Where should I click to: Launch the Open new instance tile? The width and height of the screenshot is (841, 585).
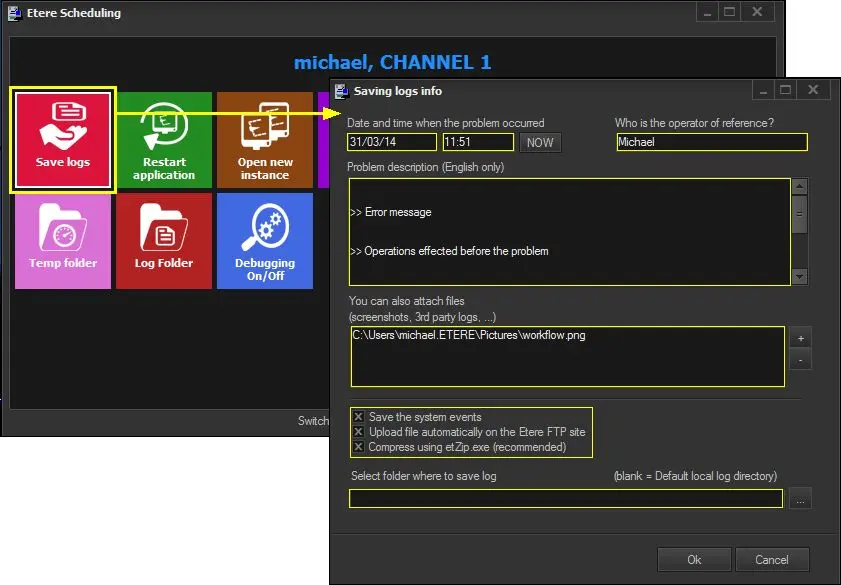(265, 139)
